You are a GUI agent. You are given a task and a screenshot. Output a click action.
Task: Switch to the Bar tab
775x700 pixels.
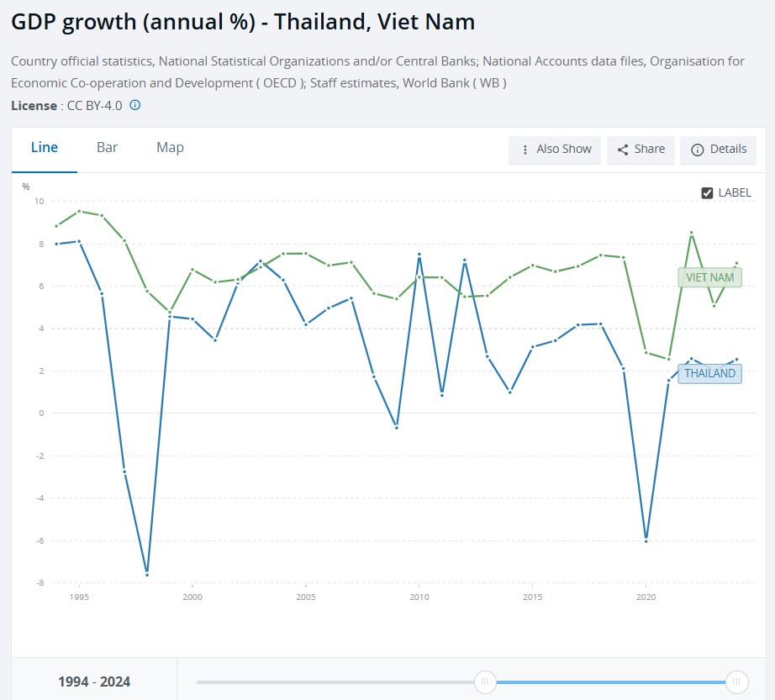[107, 148]
